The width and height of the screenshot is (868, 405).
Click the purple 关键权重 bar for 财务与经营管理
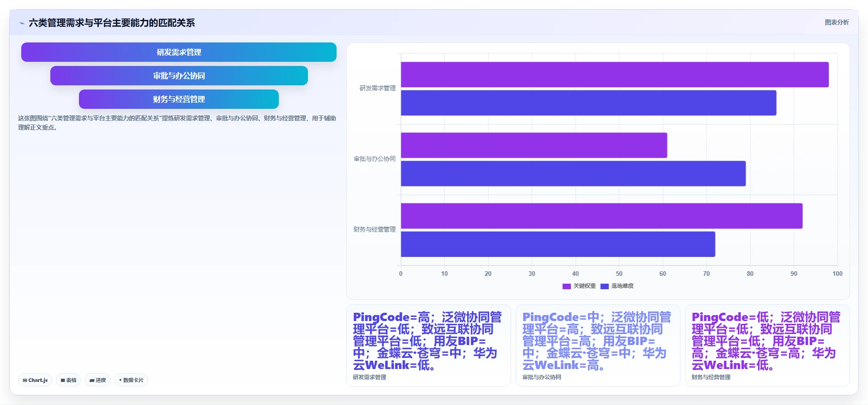coord(602,216)
